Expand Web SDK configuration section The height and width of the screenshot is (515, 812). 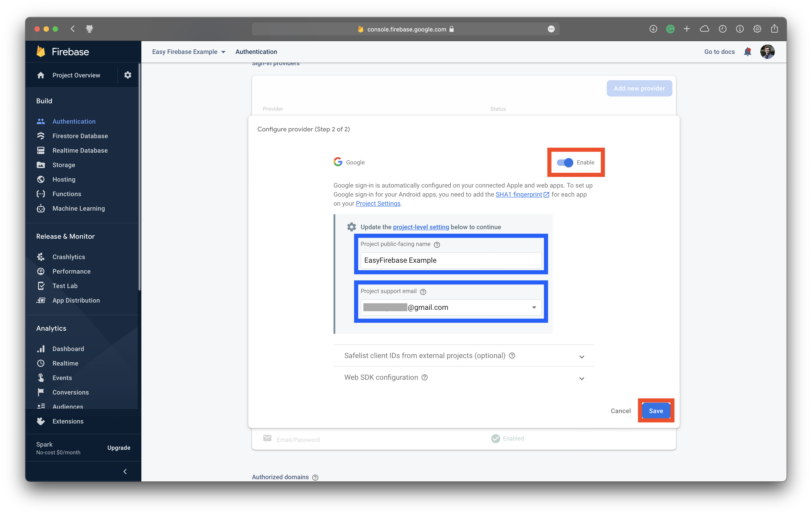(581, 378)
